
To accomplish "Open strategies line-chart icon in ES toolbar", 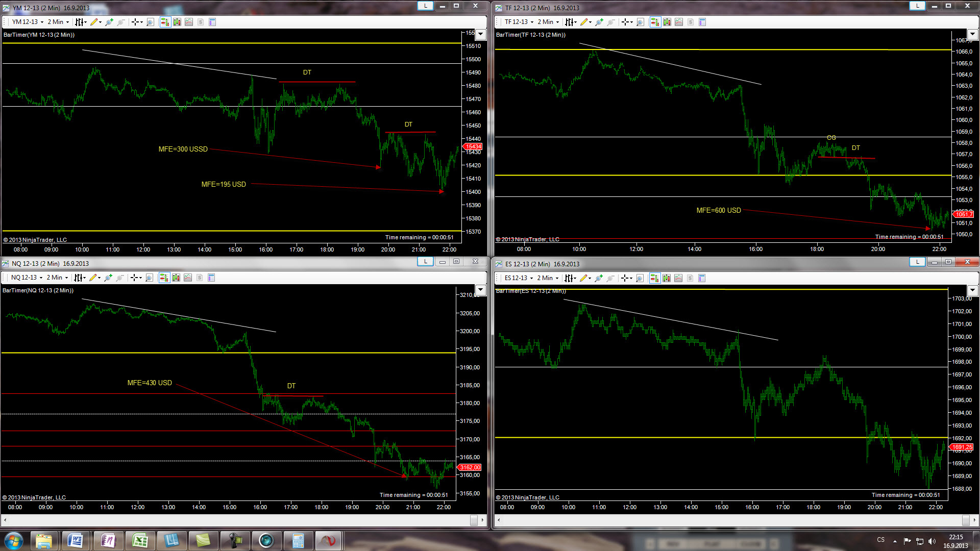I will (678, 278).
